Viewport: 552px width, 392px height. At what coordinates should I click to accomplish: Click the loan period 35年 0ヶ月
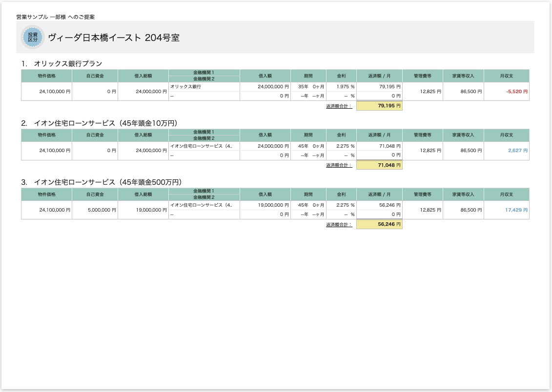pos(311,86)
